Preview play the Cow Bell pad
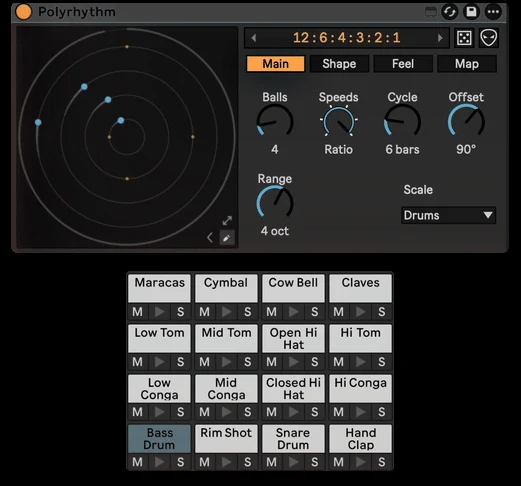521x486 pixels. [293, 312]
